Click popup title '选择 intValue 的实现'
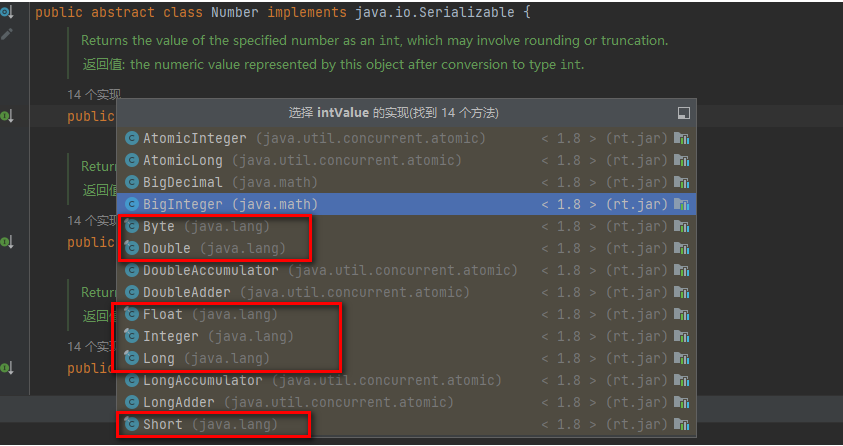843x446 pixels. (394, 113)
